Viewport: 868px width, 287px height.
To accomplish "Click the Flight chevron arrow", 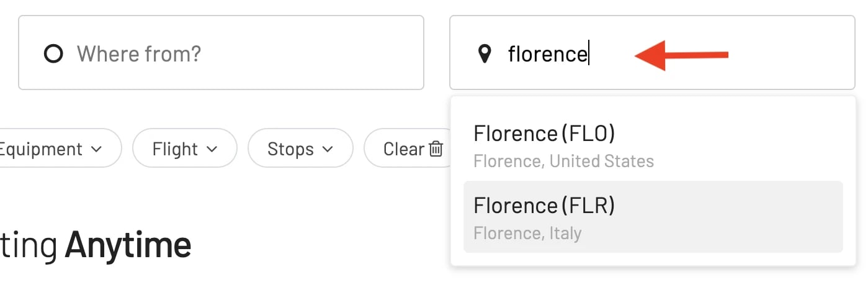I will tap(212, 149).
